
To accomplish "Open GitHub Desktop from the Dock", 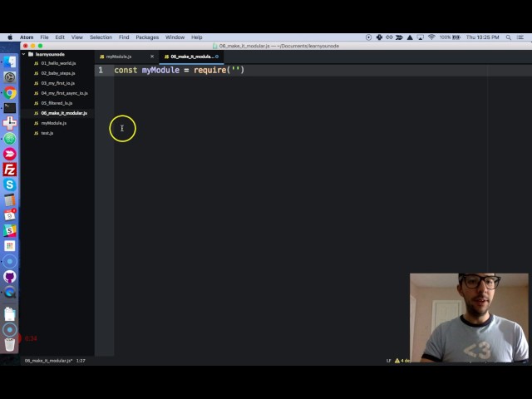I will click(9, 277).
